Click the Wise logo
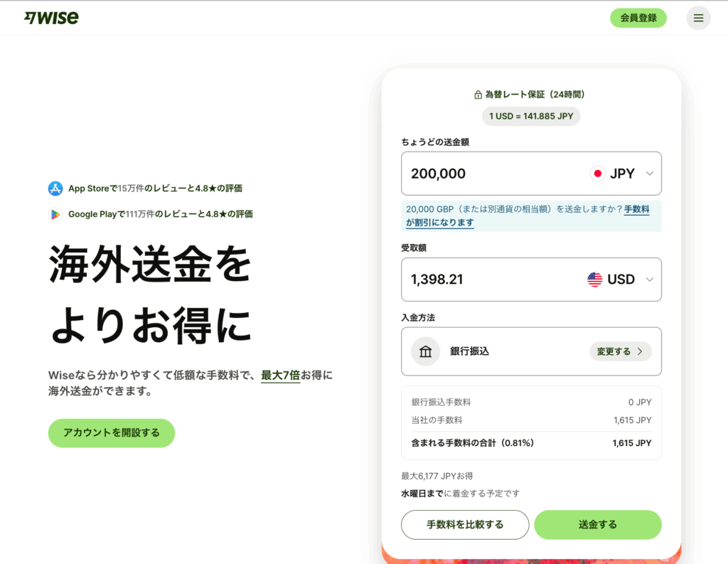 point(51,18)
